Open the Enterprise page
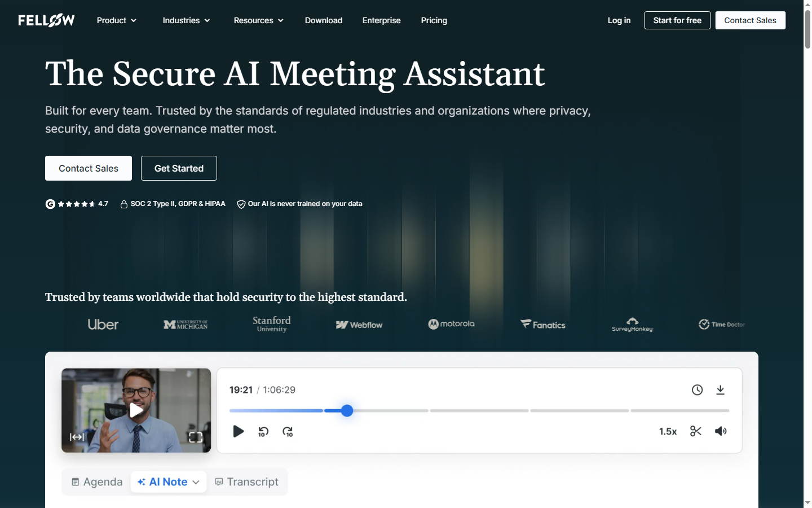This screenshot has width=812, height=508. 382,20
